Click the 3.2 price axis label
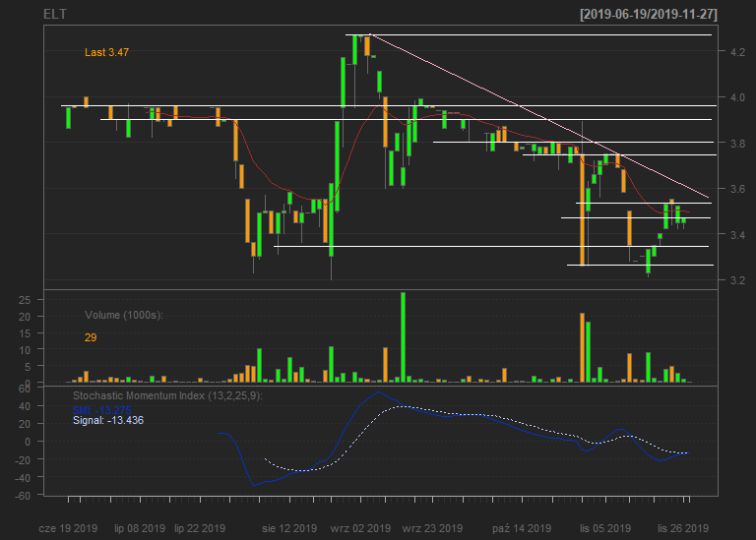The height and width of the screenshot is (540, 756). click(x=737, y=280)
